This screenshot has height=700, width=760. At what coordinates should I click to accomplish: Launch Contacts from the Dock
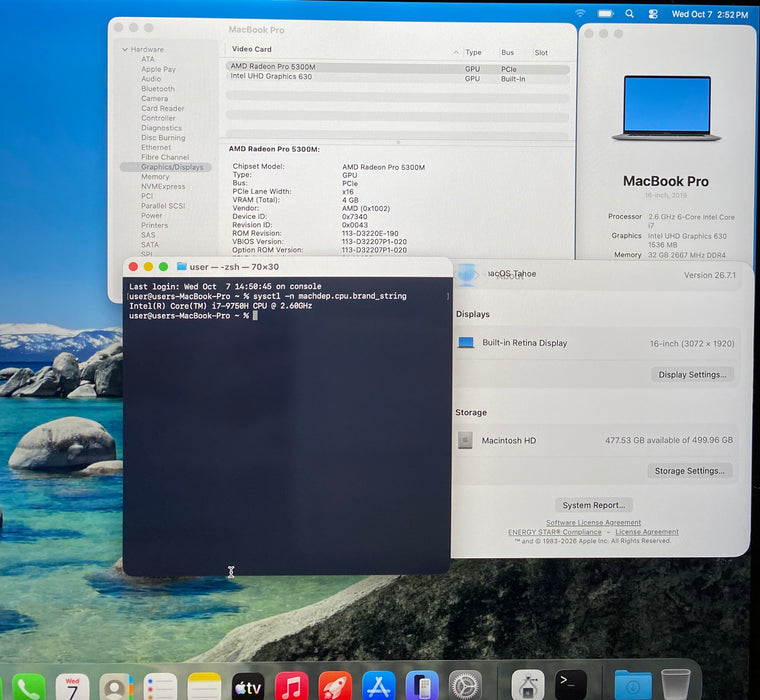pos(116,687)
